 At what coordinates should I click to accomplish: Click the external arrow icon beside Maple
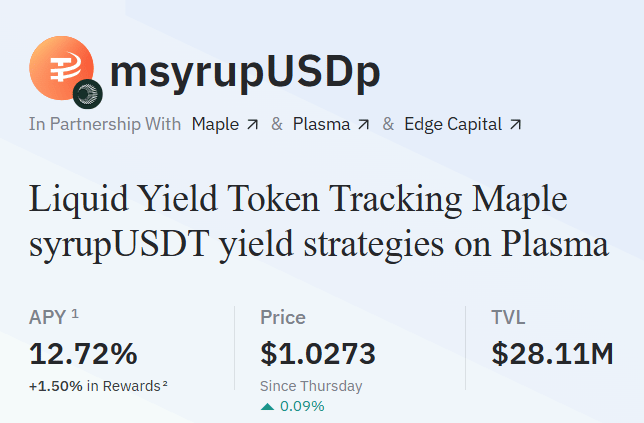point(252,125)
